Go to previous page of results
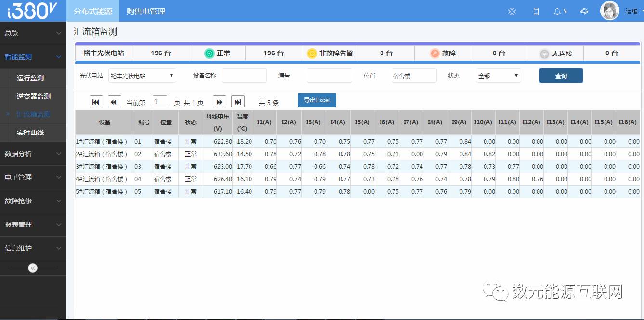The image size is (644, 320). [x=114, y=102]
